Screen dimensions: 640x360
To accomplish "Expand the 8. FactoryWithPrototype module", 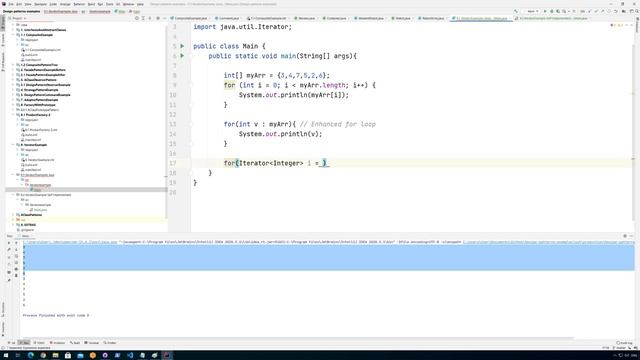I will [x=13, y=105].
